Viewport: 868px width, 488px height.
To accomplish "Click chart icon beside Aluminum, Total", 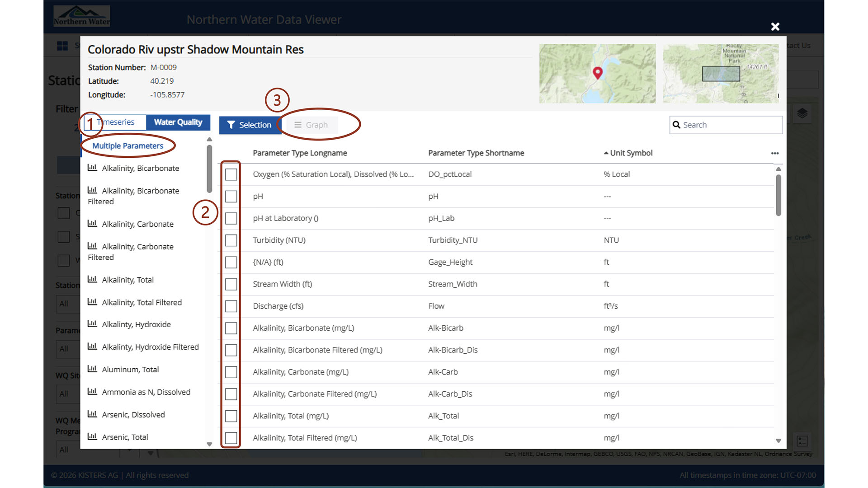I will click(92, 369).
